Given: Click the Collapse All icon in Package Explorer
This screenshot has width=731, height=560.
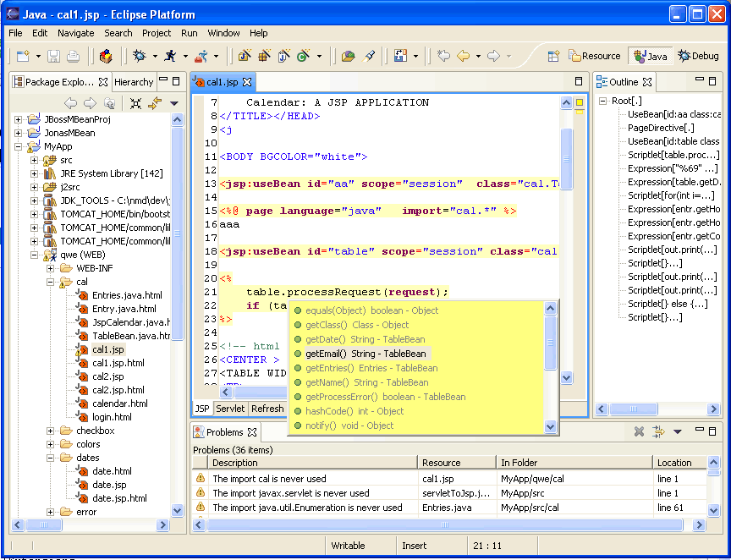Looking at the screenshot, I should pos(135,103).
